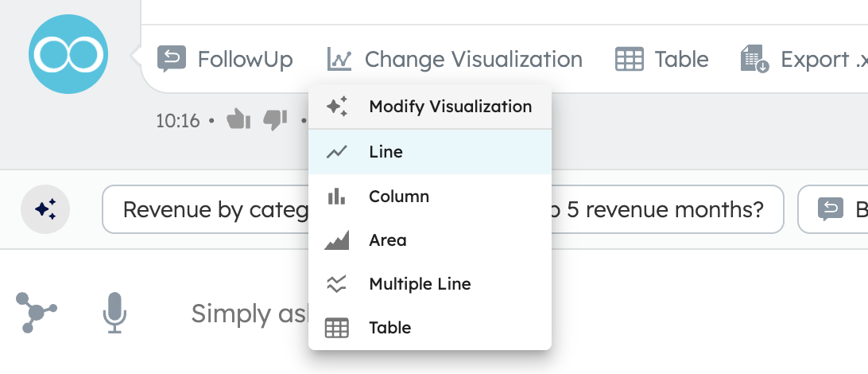Click the FollowUp reply icon
868x374 pixels.
[171, 59]
